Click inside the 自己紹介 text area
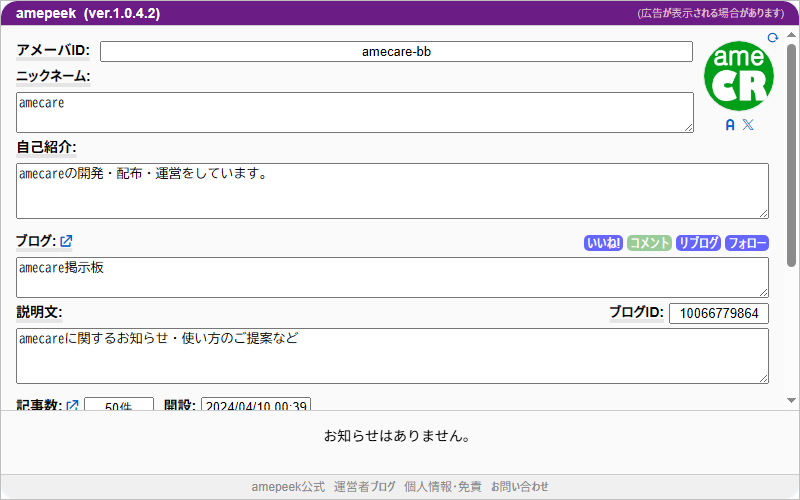The image size is (800, 500). [392, 191]
